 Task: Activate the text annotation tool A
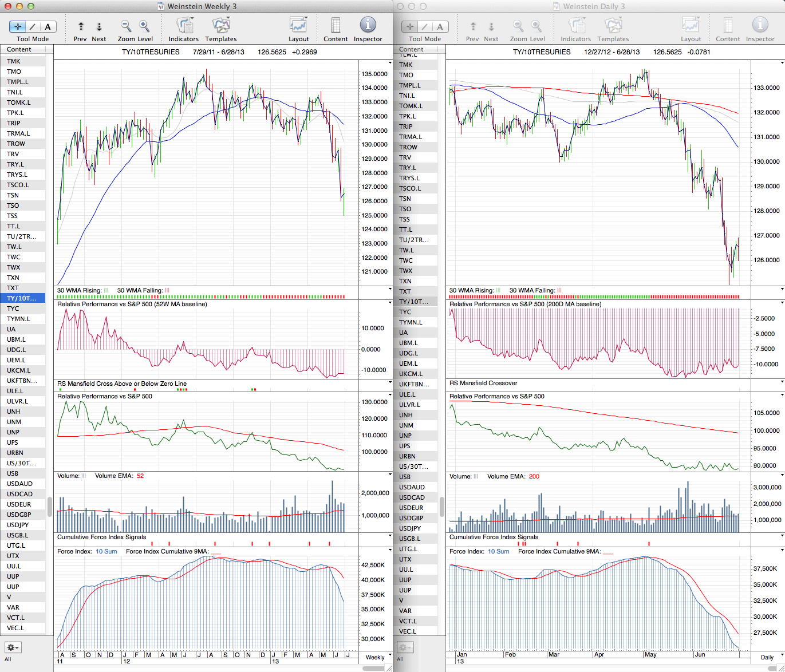[48, 26]
